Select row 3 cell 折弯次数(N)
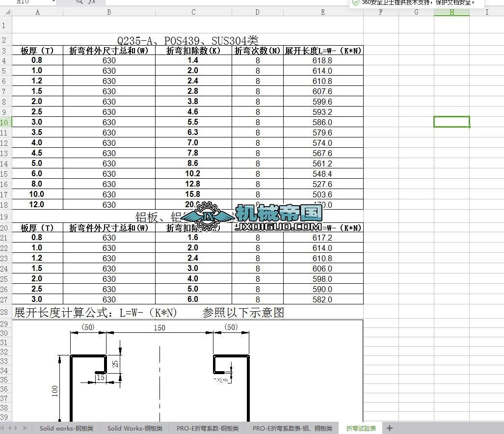The height and width of the screenshot is (434, 504). 258,51
